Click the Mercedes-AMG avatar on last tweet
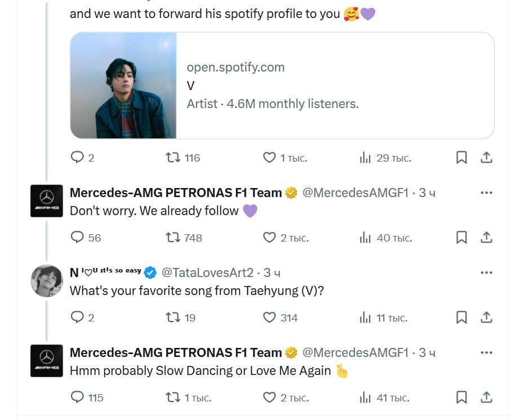The width and height of the screenshot is (524, 420). (46, 360)
